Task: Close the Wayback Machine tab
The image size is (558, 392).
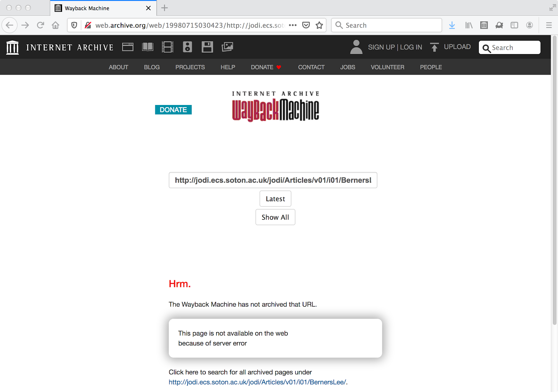Action: tap(149, 8)
